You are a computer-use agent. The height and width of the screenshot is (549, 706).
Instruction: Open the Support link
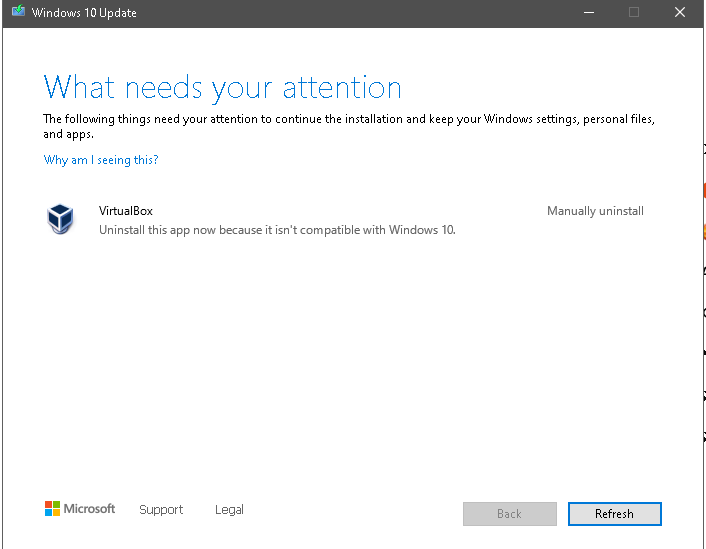click(x=161, y=509)
